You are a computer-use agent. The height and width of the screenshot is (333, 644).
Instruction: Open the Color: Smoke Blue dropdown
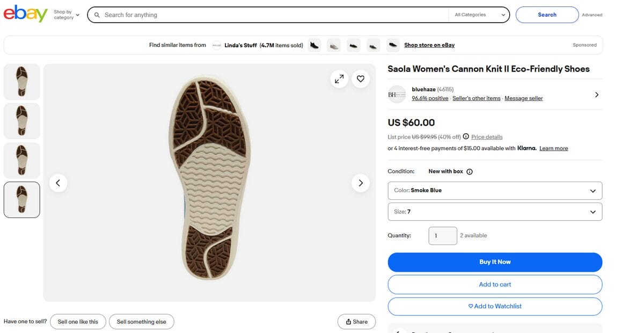tap(494, 191)
